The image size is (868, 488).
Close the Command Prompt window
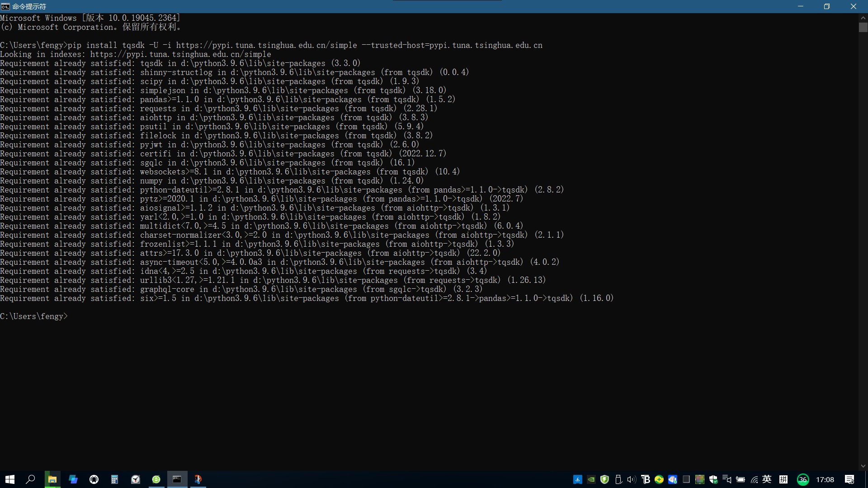click(x=854, y=6)
